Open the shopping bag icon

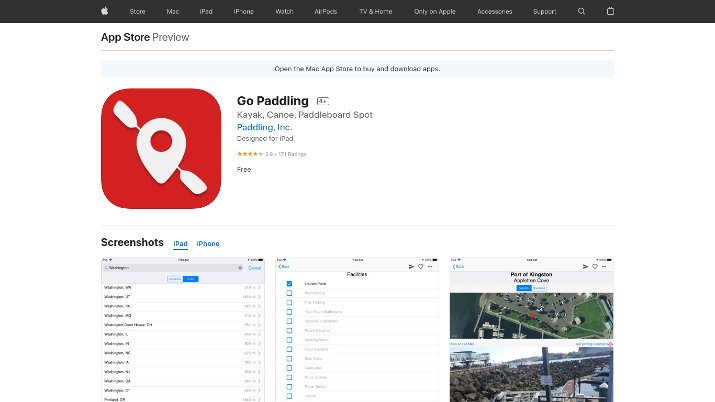coord(610,11)
